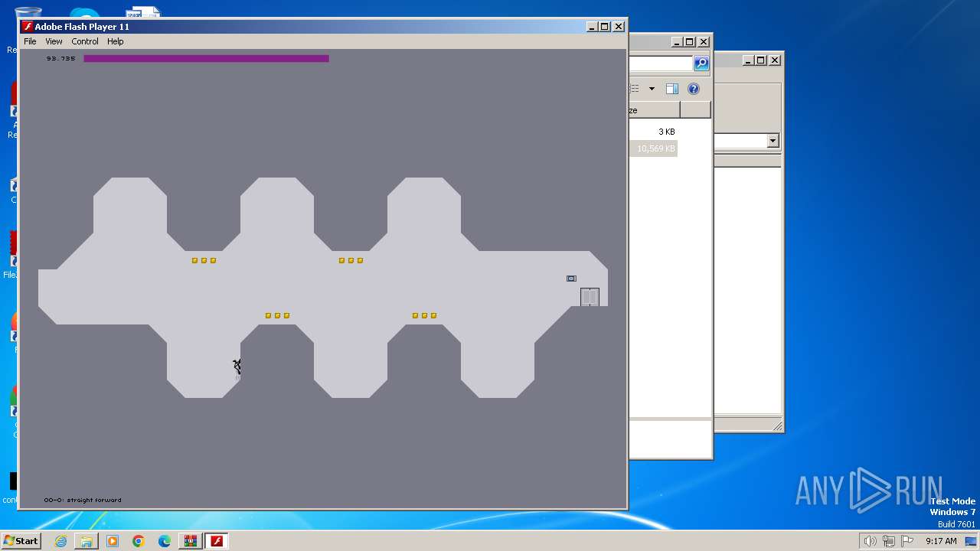Click the exit door in the game level
The height and width of the screenshot is (551, 980).
pyautogui.click(x=590, y=297)
